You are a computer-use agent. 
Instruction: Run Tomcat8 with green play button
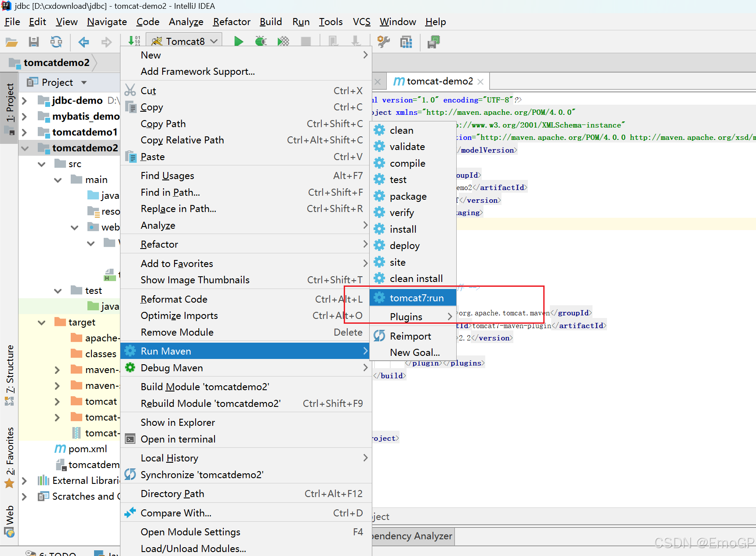(x=239, y=41)
